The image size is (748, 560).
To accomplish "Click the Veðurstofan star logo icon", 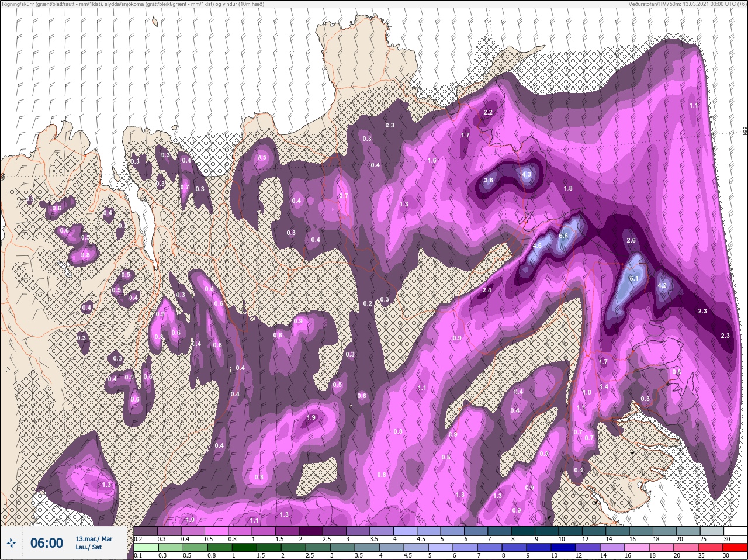I will coord(11,544).
